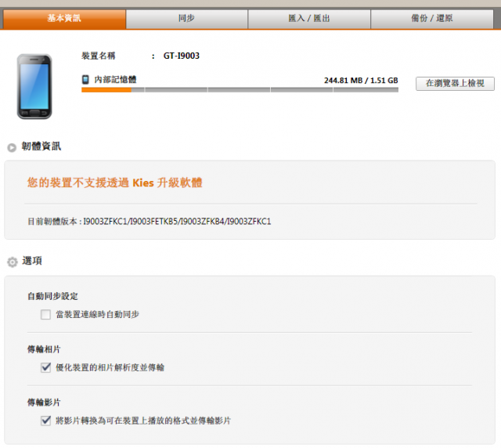
Task: Click the 裝置名稱 label
Action: pyautogui.click(x=98, y=56)
